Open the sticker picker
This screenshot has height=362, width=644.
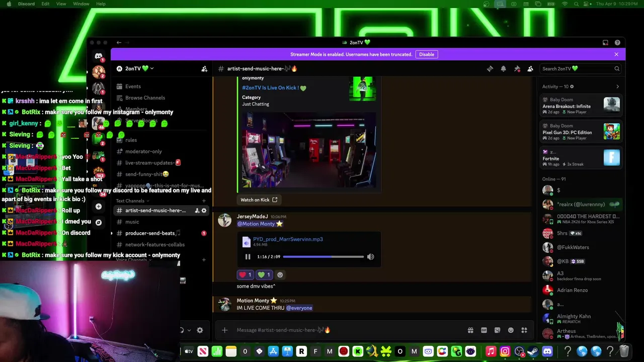[497, 330]
